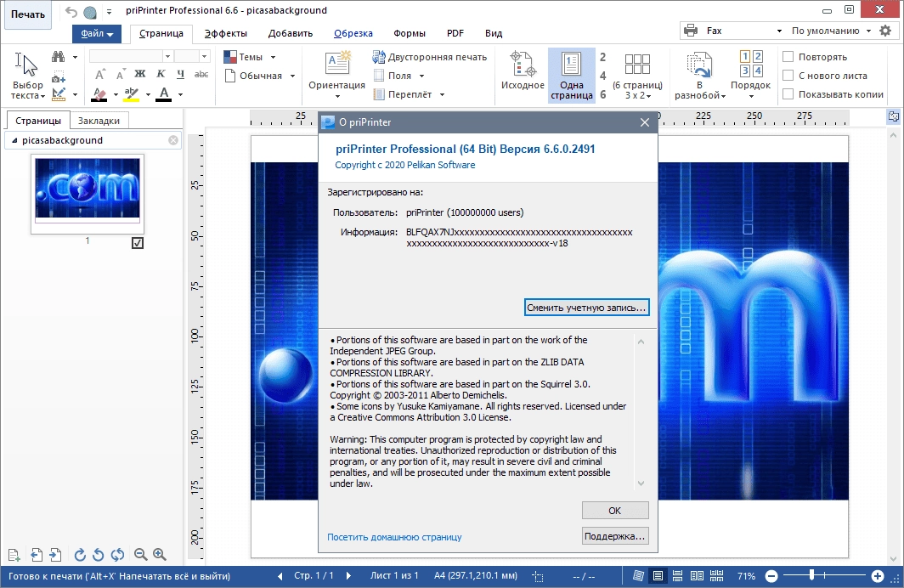904x588 pixels.
Task: Follow the Посетить домашнюю страницу link
Action: [394, 537]
